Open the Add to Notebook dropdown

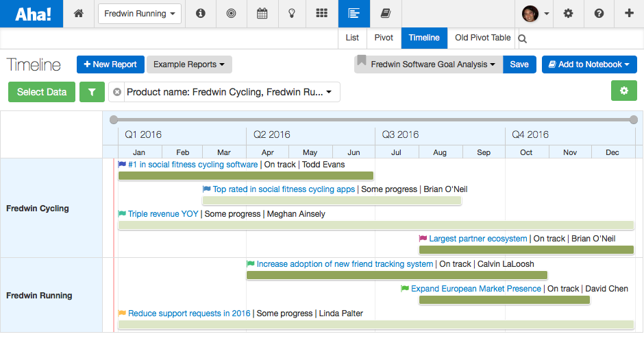(589, 64)
